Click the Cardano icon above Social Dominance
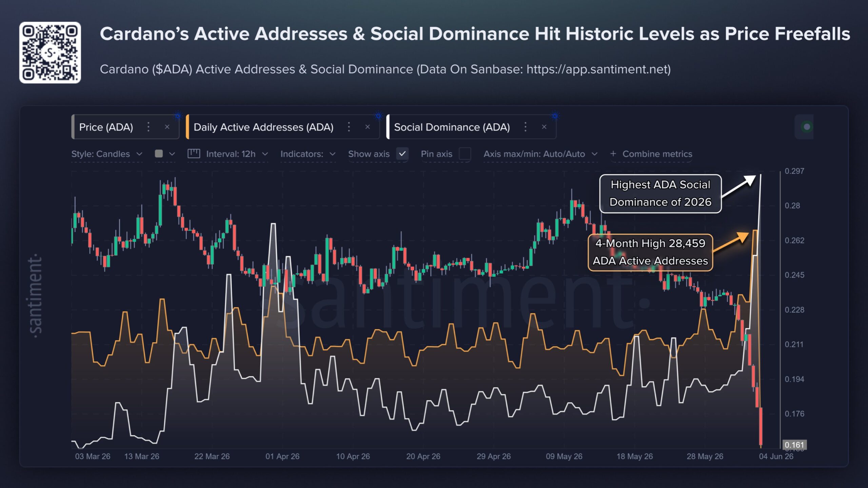Screen dimensions: 868x488 (555, 116)
